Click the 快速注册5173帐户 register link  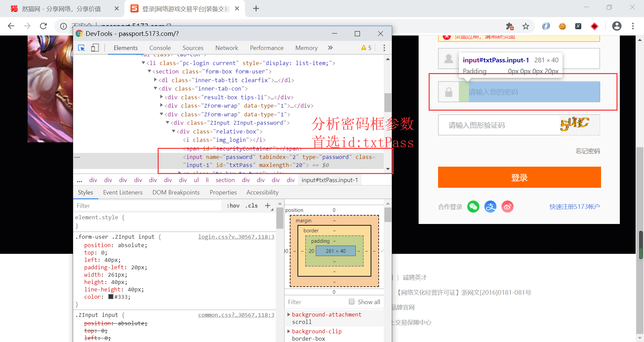click(x=575, y=207)
